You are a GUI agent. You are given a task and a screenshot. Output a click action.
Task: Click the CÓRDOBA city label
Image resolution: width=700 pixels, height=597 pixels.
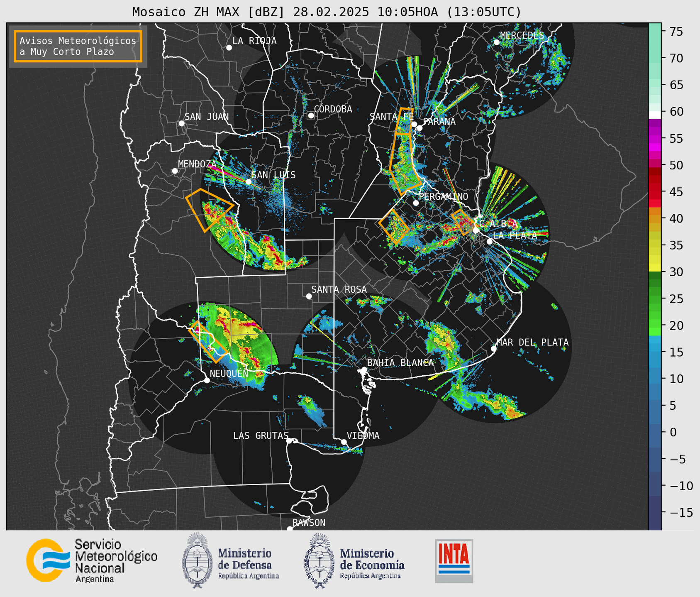(x=333, y=109)
